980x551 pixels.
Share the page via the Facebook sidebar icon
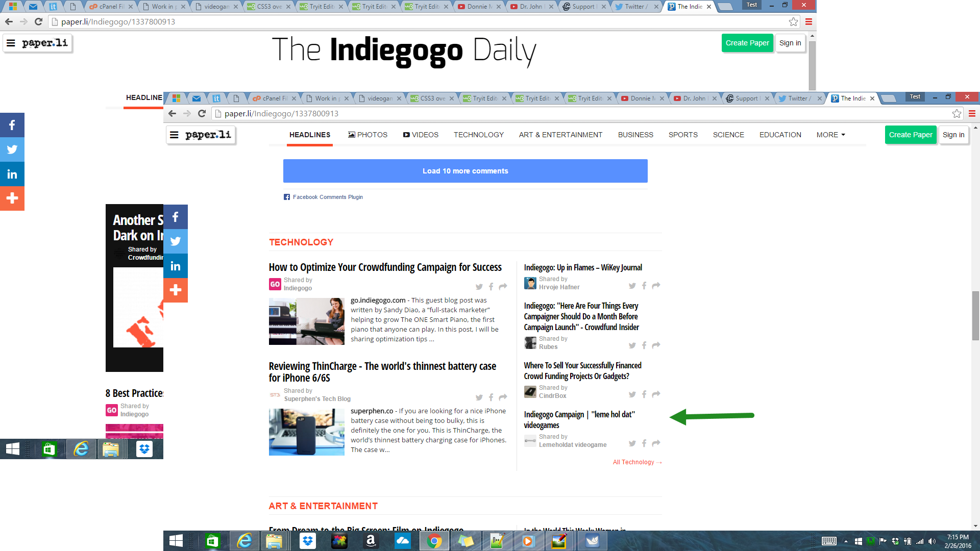[x=12, y=125]
